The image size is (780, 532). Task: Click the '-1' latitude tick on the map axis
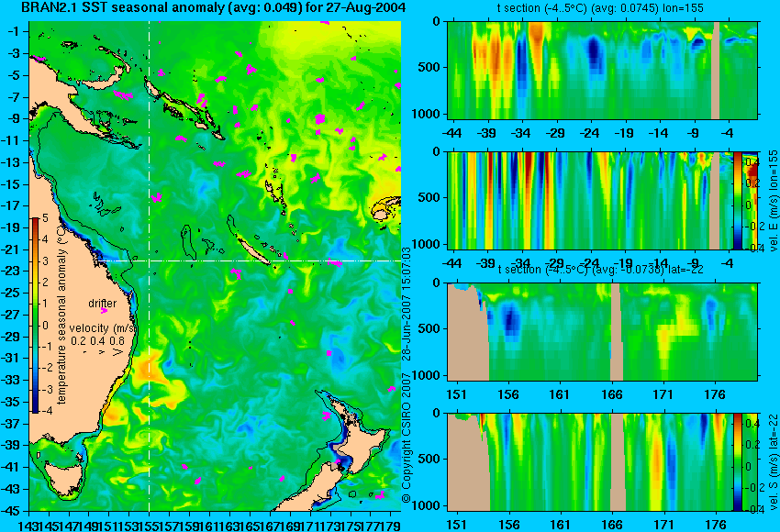point(16,31)
